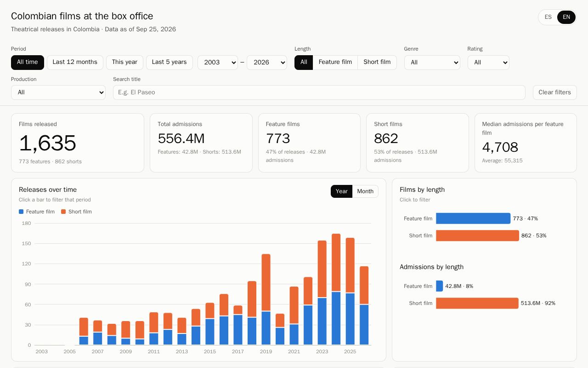Screen dimensions: 588x368
Task: Click the '513.6M · 92%' label
Action: pyautogui.click(x=538, y=303)
